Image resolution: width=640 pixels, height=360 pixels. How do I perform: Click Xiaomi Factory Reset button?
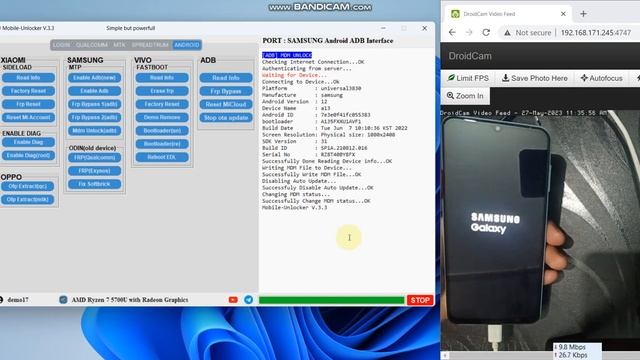coord(28,91)
